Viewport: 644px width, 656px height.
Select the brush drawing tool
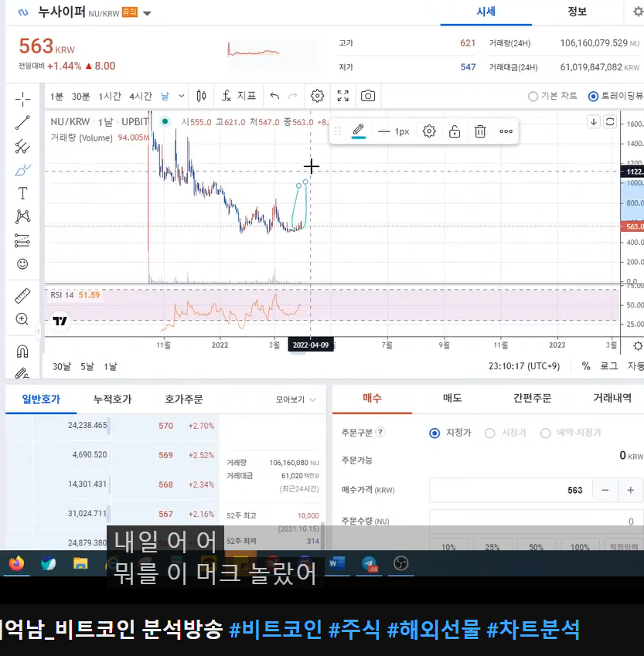pos(22,170)
